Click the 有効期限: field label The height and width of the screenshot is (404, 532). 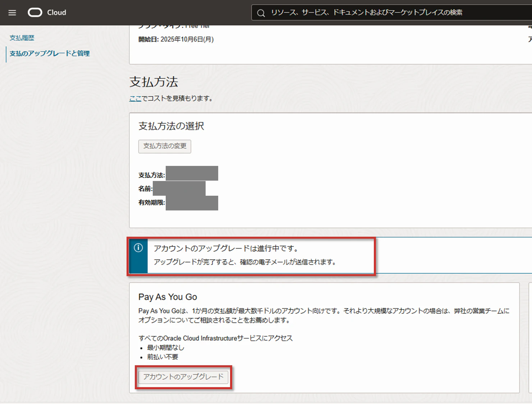pos(152,203)
